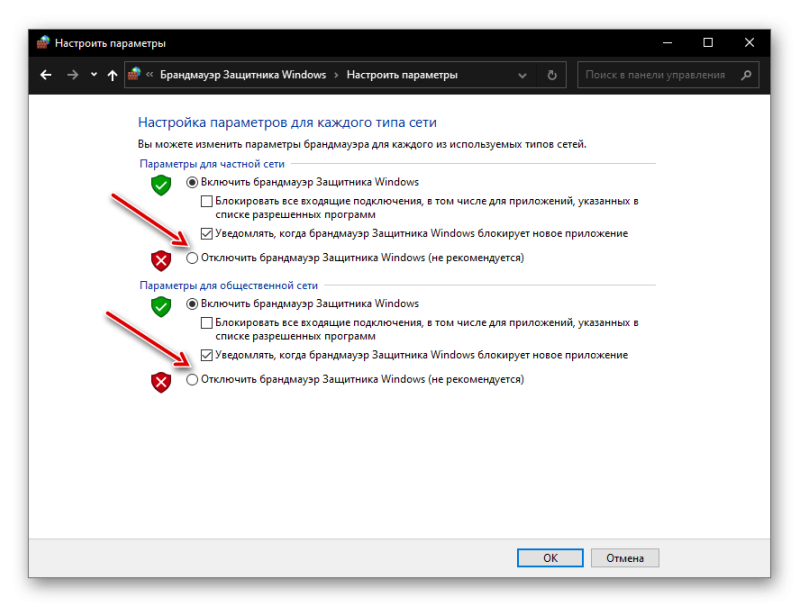800x607 pixels.
Task: Focus the control panel search field
Action: 668,75
